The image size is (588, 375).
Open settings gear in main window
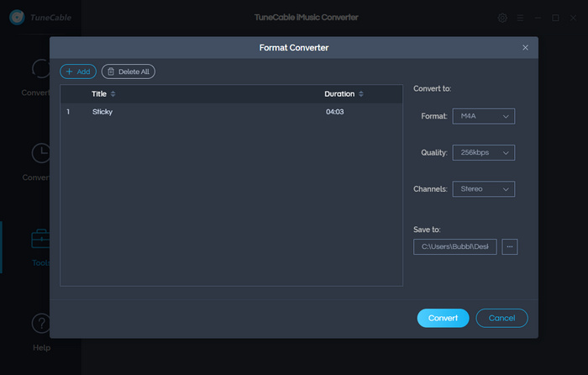coord(502,18)
